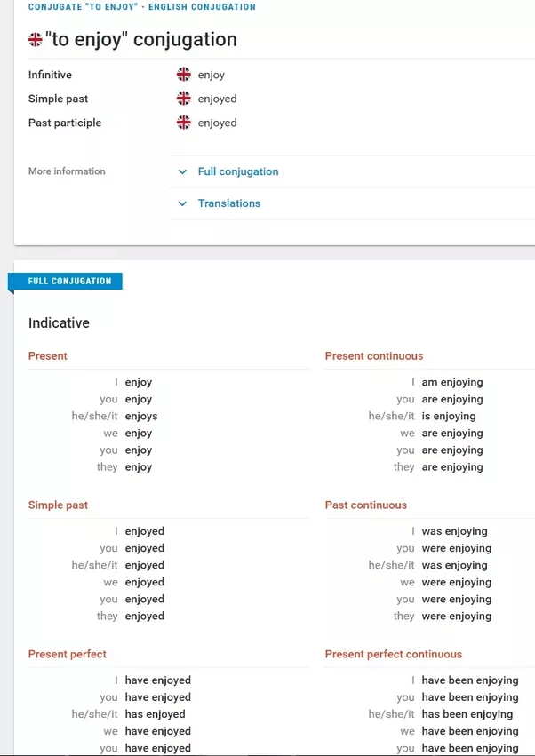Click the Present continuous heading
The width and height of the screenshot is (535, 756).
pyautogui.click(x=374, y=356)
